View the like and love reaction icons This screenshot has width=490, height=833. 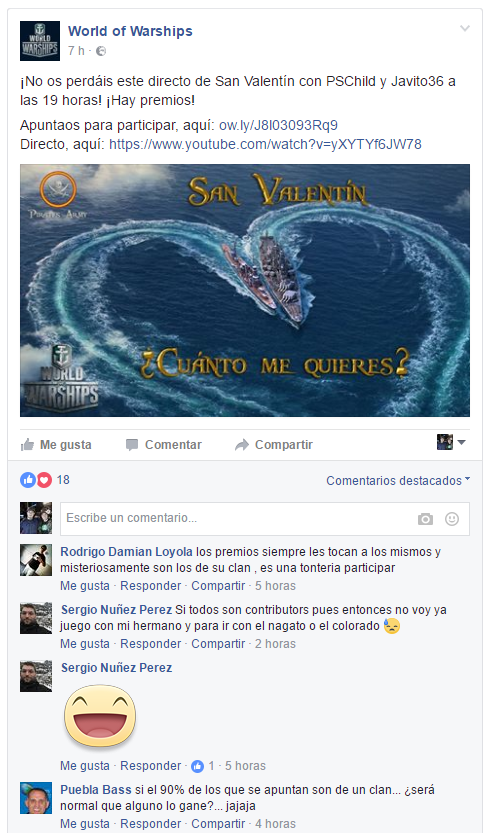[36, 480]
